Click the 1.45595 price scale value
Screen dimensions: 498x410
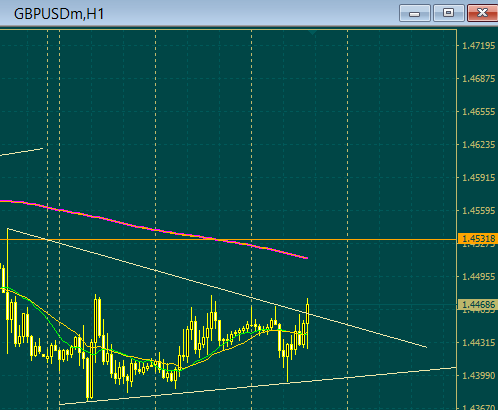(x=478, y=211)
